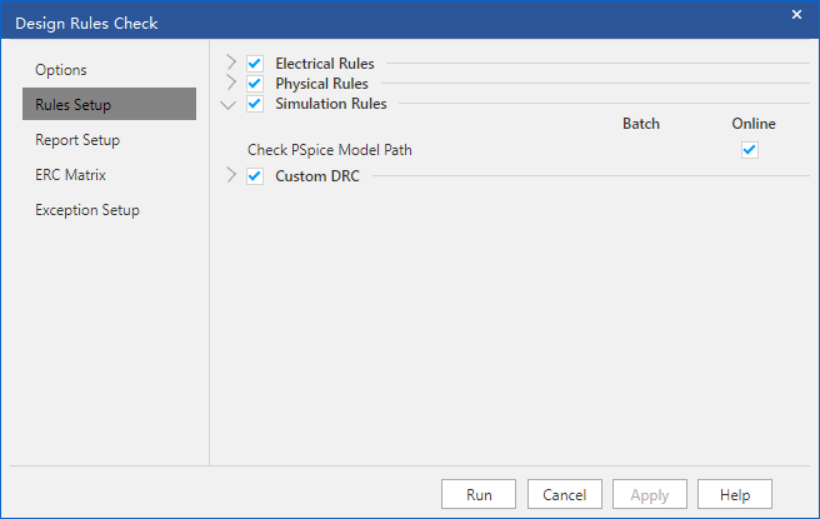The image size is (820, 519).
Task: Click the Online column header
Action: point(754,123)
